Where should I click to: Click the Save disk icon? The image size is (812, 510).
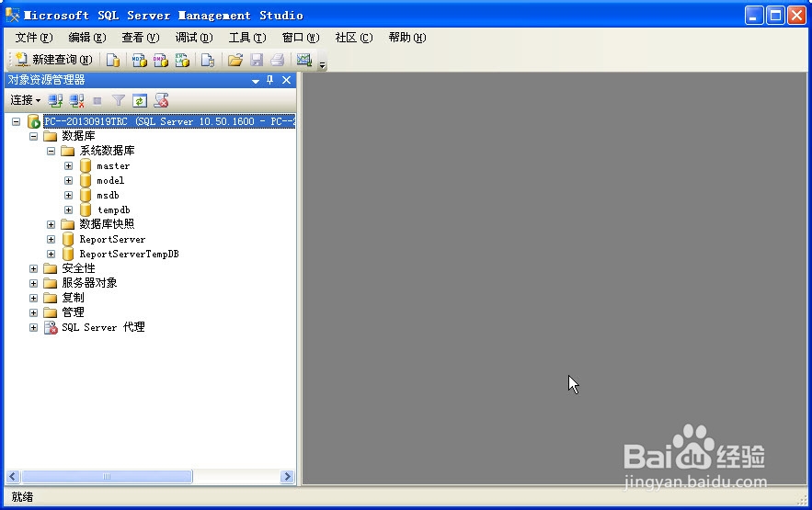point(257,60)
